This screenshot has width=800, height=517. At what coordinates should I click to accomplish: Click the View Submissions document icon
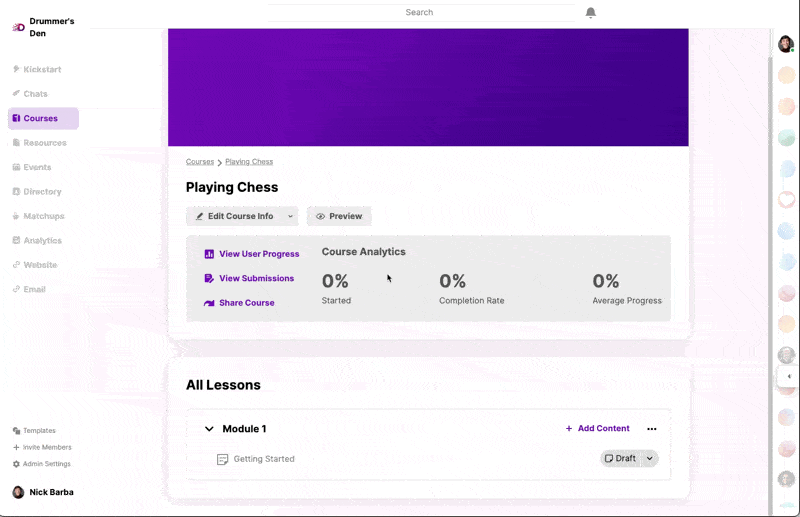pyautogui.click(x=209, y=279)
